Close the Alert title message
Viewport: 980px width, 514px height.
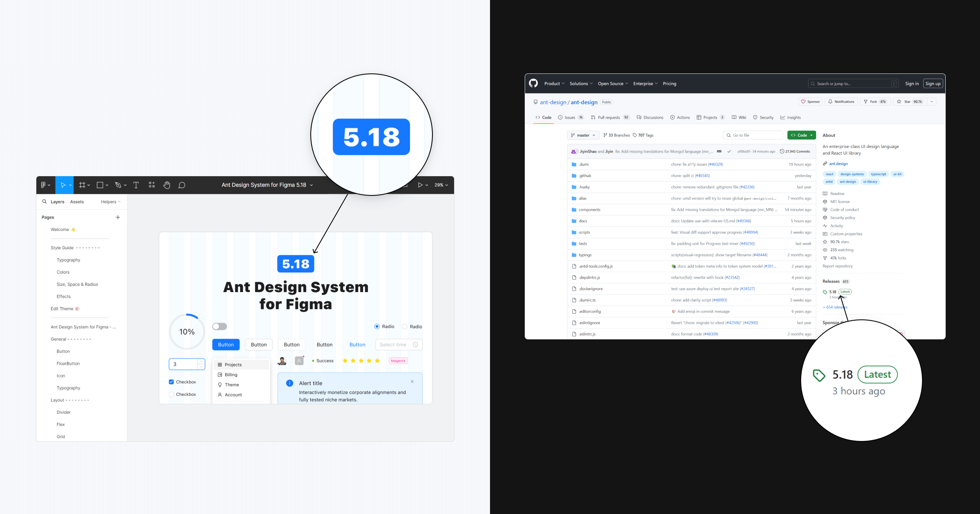pyautogui.click(x=412, y=382)
